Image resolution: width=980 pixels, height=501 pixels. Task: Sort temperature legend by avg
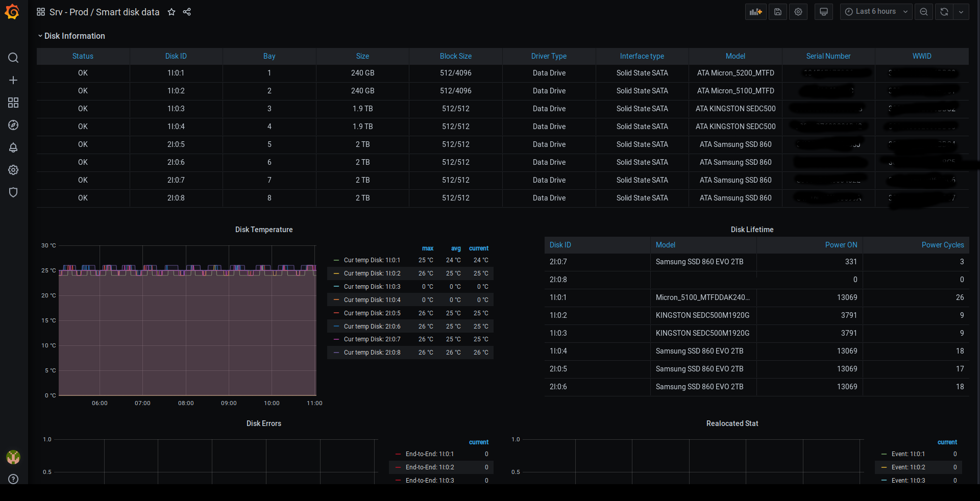point(456,248)
